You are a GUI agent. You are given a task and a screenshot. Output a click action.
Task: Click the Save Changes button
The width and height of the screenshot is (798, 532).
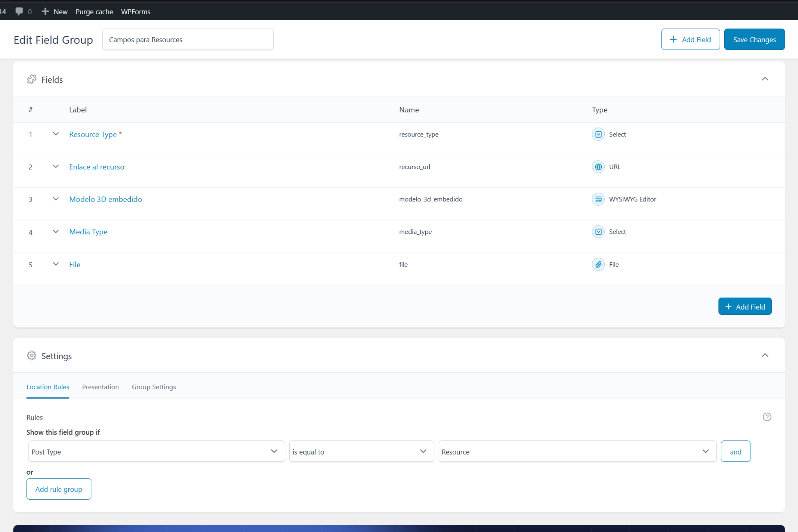click(754, 39)
